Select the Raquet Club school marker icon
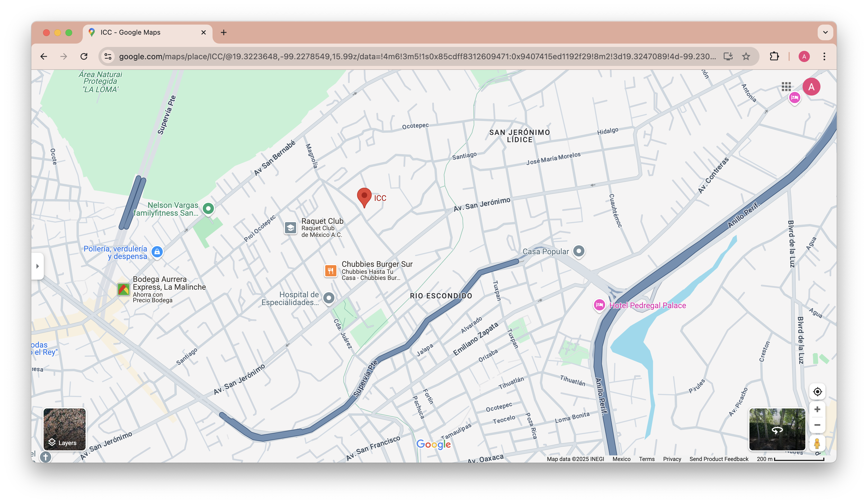 (290, 228)
